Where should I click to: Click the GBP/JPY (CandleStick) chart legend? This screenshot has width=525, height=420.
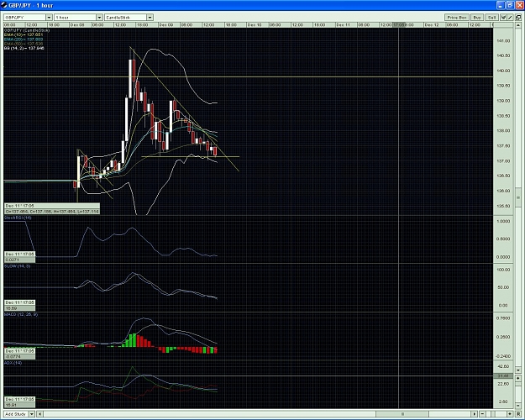coord(27,30)
